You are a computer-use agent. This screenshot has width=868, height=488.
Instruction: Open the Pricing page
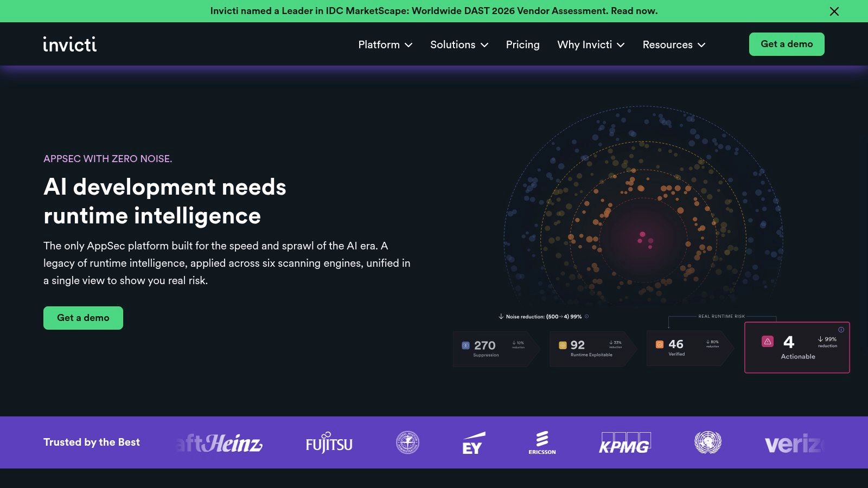(522, 44)
